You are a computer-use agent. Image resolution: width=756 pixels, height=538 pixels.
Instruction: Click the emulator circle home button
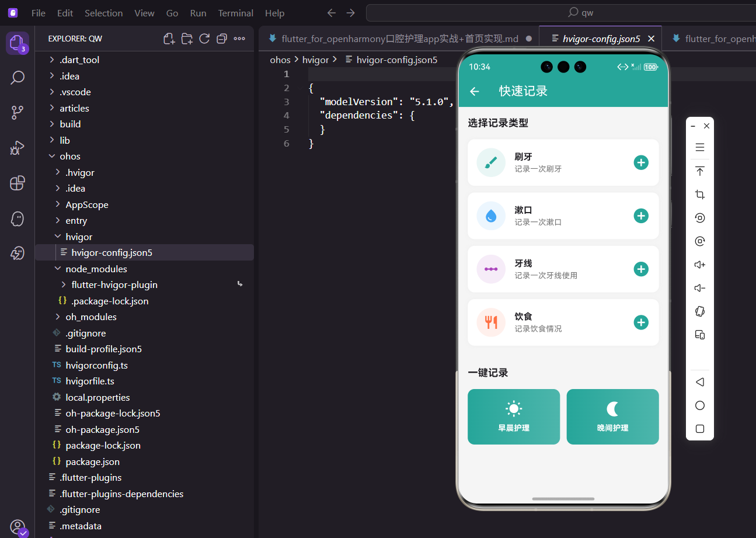point(700,405)
